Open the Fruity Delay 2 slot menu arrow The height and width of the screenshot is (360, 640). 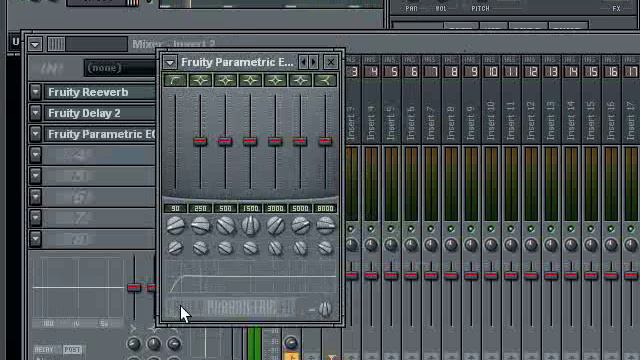tap(36, 113)
